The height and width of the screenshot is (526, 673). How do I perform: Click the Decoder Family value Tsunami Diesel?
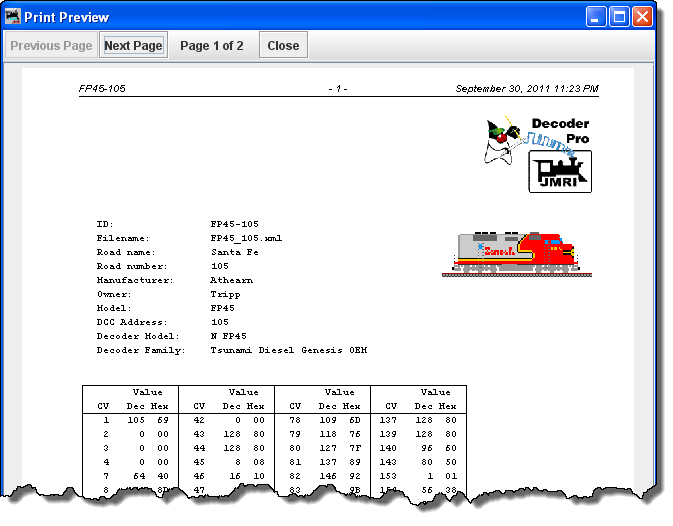[288, 350]
